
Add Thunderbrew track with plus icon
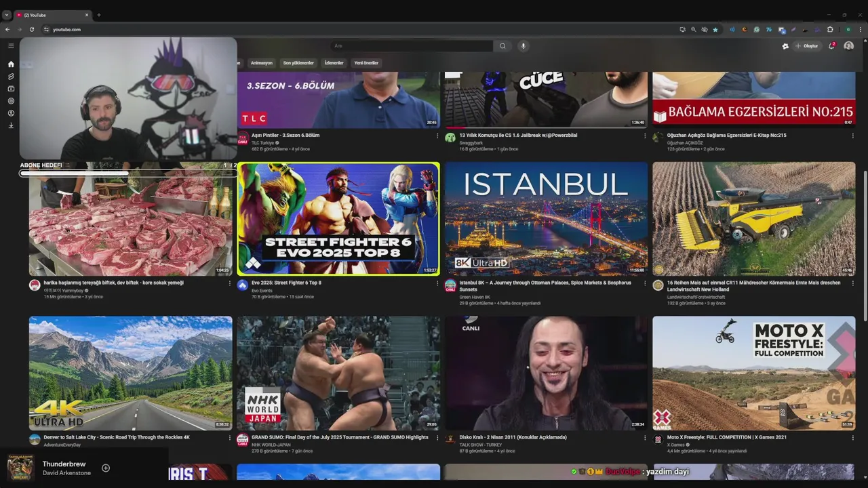point(106,468)
